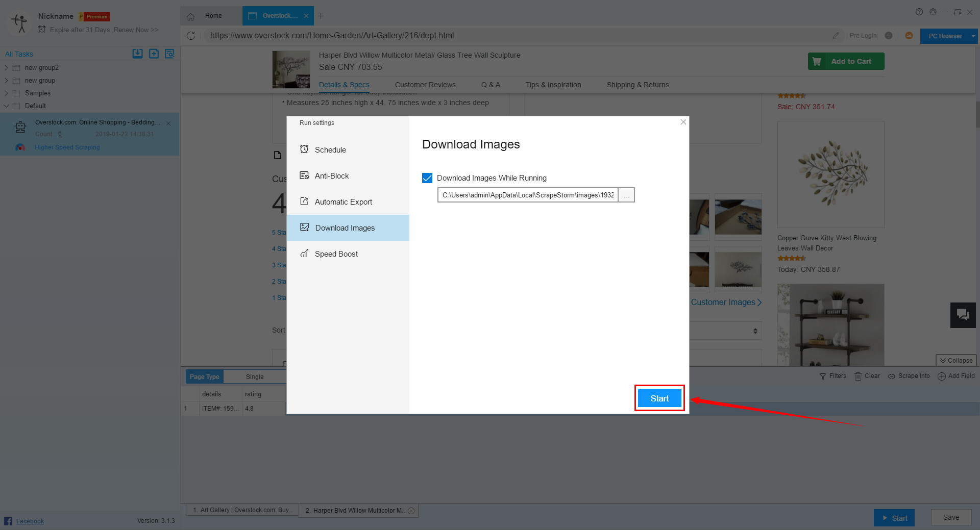Open the help icon in title bar
The height and width of the screenshot is (530, 980).
tap(919, 12)
